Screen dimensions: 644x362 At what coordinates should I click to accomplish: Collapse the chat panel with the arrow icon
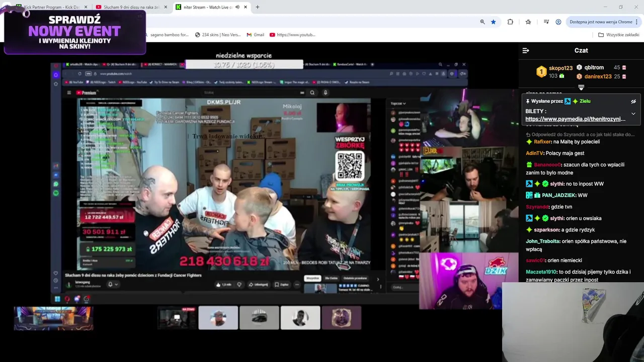(526, 50)
